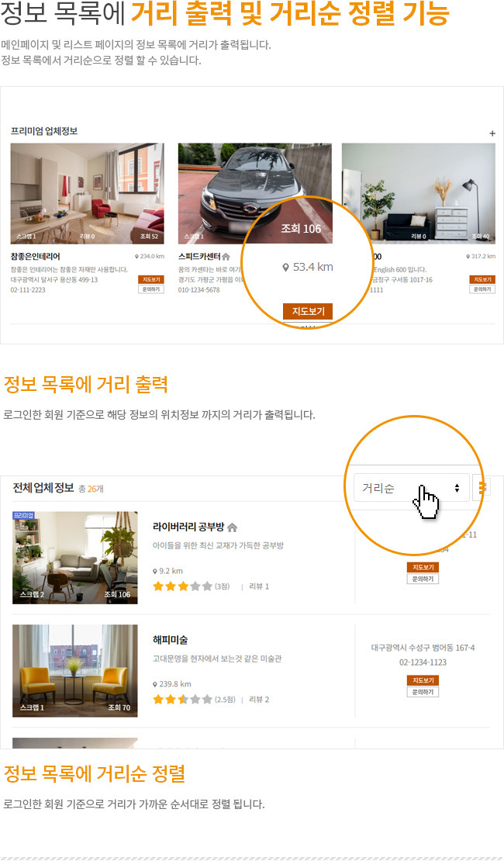The height and width of the screenshot is (861, 504).
Task: Click the location pin next to 53.4 km
Action: [285, 268]
